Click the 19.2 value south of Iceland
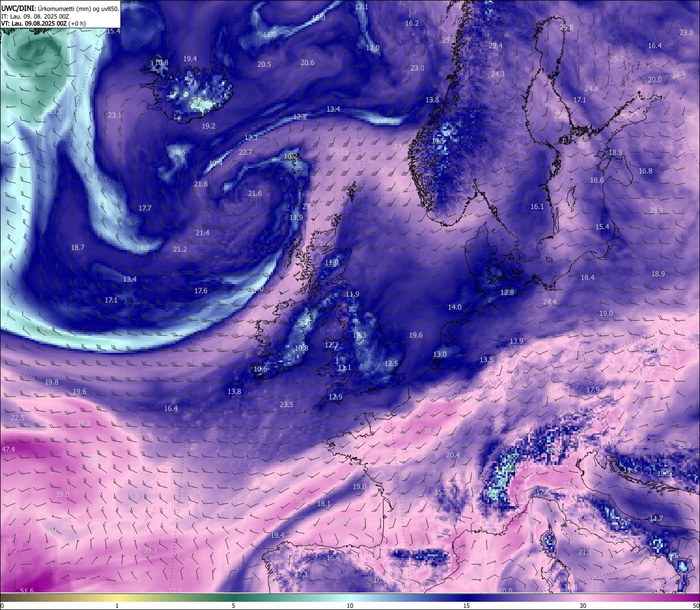The image size is (700, 610). (208, 126)
